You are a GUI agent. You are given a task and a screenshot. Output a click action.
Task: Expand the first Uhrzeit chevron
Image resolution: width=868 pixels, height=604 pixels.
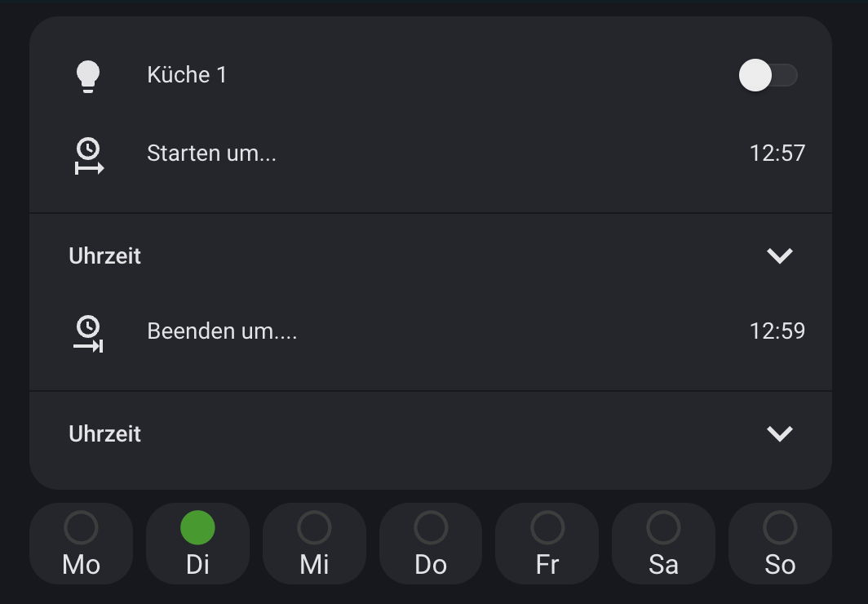click(x=780, y=256)
